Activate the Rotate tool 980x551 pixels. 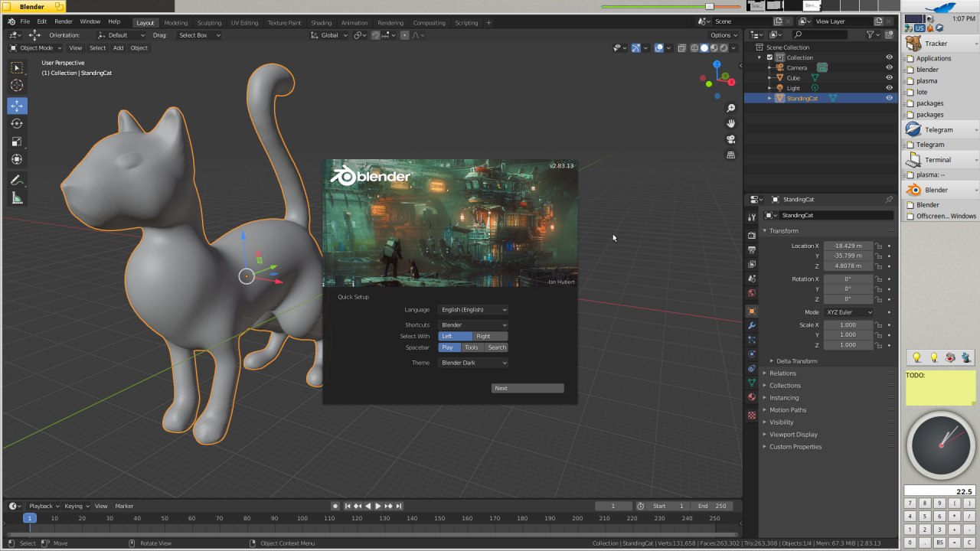[17, 123]
